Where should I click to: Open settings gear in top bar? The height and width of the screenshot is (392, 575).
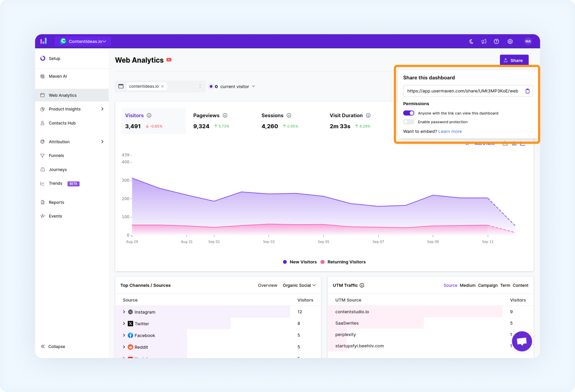point(510,41)
